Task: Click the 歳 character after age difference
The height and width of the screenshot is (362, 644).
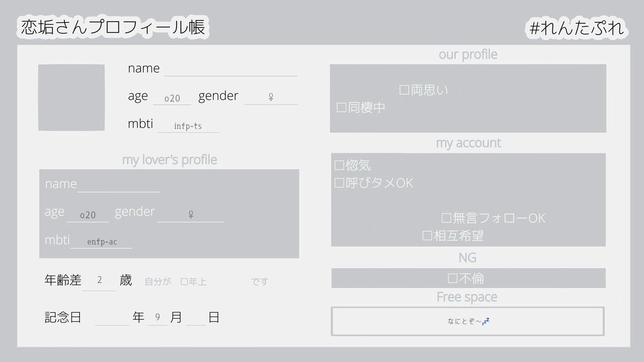Action: click(126, 280)
